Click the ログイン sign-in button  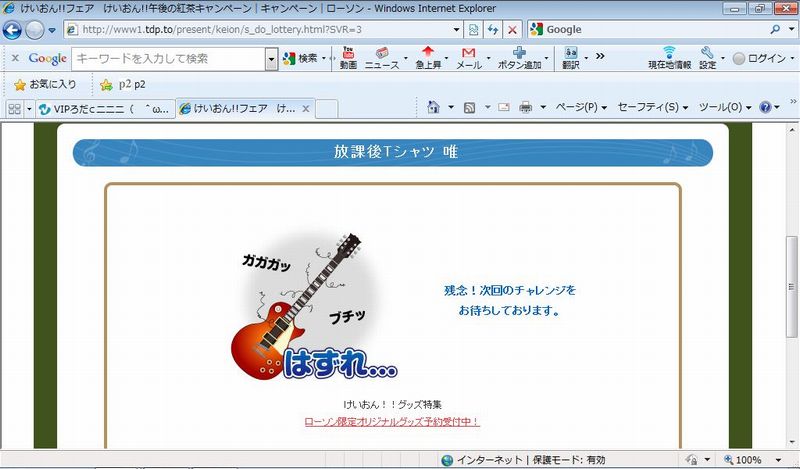[759, 59]
